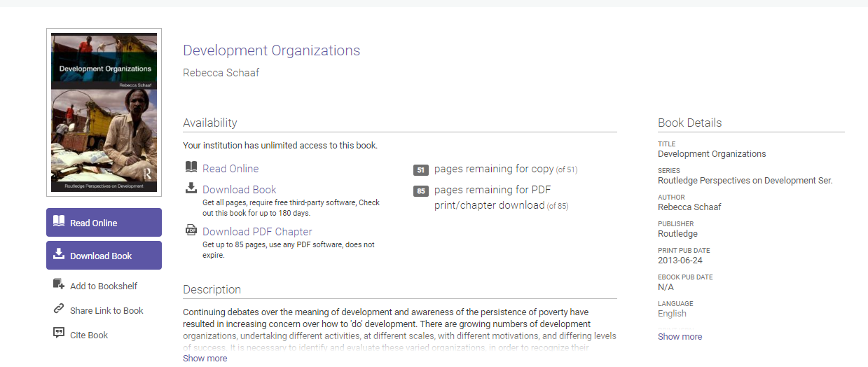Viewport: 868px width, 367px height.
Task: Click the Share Link to Book chain icon
Action: (59, 309)
